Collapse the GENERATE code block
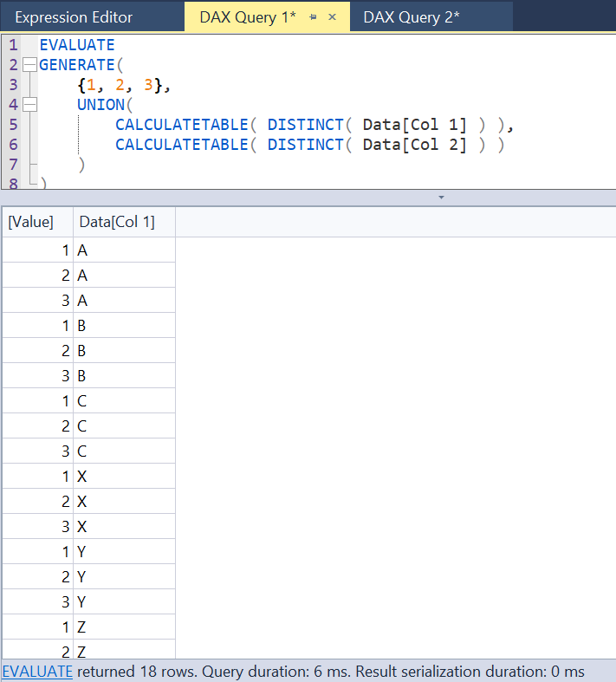 point(29,65)
